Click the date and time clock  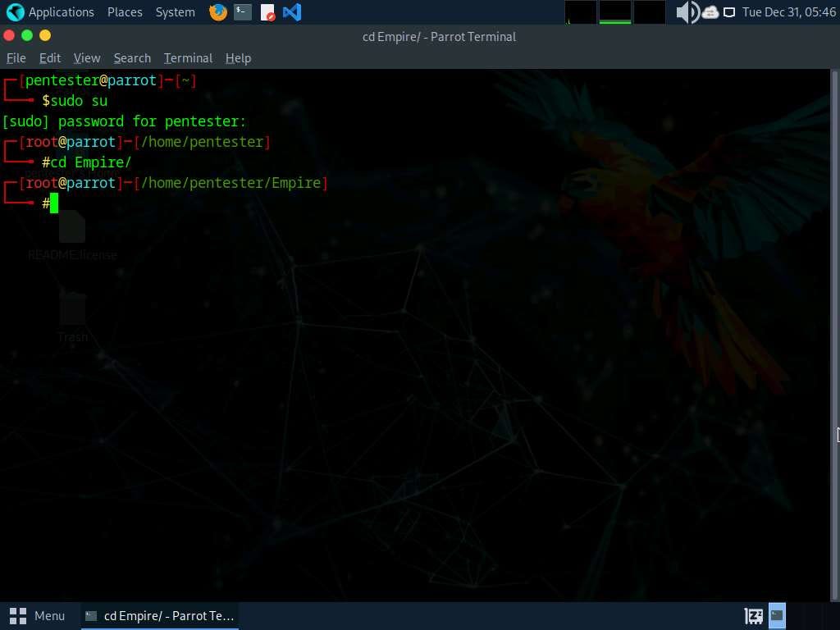tap(789, 11)
